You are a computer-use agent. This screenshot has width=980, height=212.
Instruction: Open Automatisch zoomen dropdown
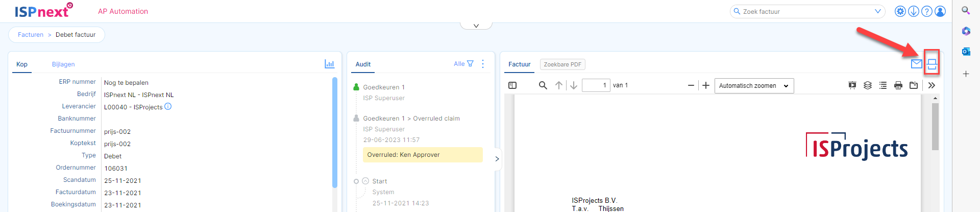pos(754,85)
